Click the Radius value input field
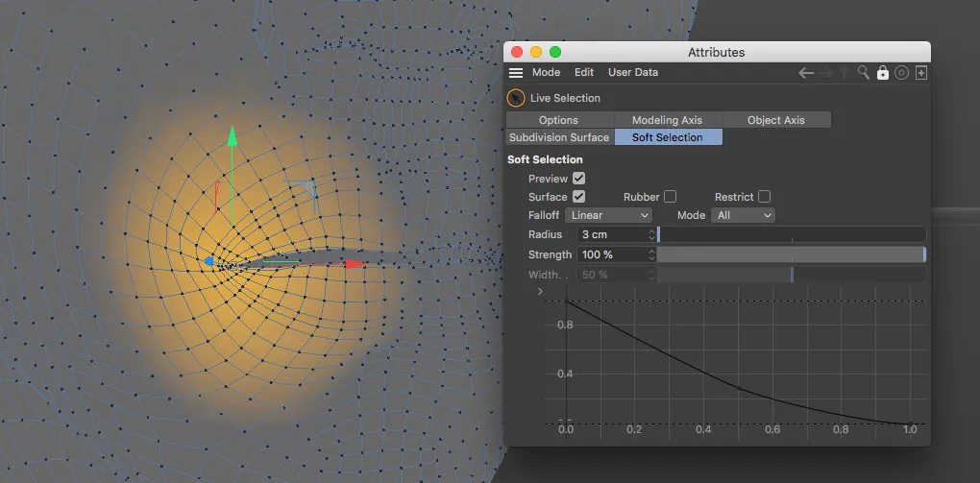The height and width of the screenshot is (483, 980). tap(611, 234)
